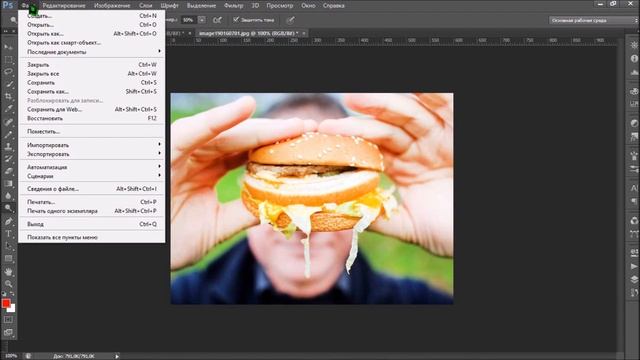Select the Crop tool
The width and height of the screenshot is (640, 360).
click(x=8, y=96)
